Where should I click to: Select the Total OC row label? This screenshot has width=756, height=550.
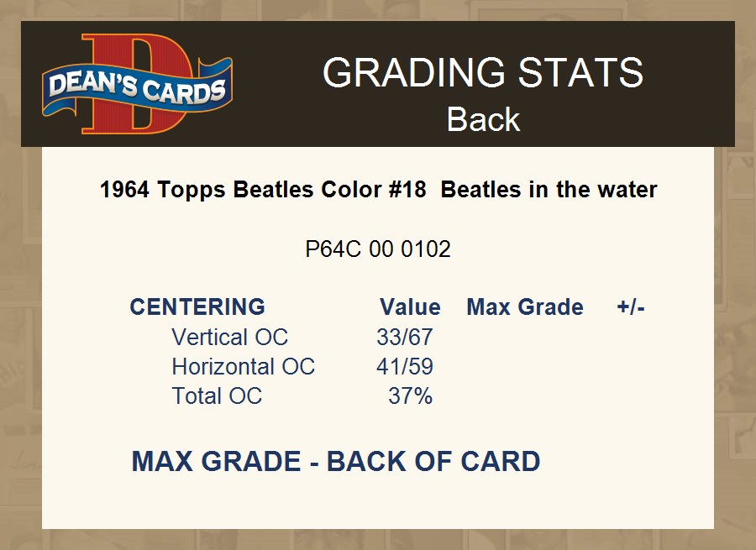[x=217, y=396]
